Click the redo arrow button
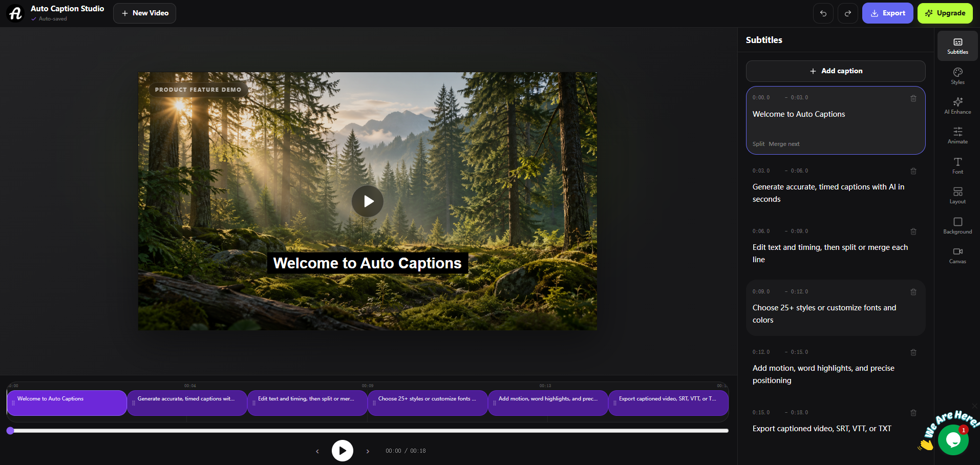This screenshot has height=465, width=980. pyautogui.click(x=848, y=13)
